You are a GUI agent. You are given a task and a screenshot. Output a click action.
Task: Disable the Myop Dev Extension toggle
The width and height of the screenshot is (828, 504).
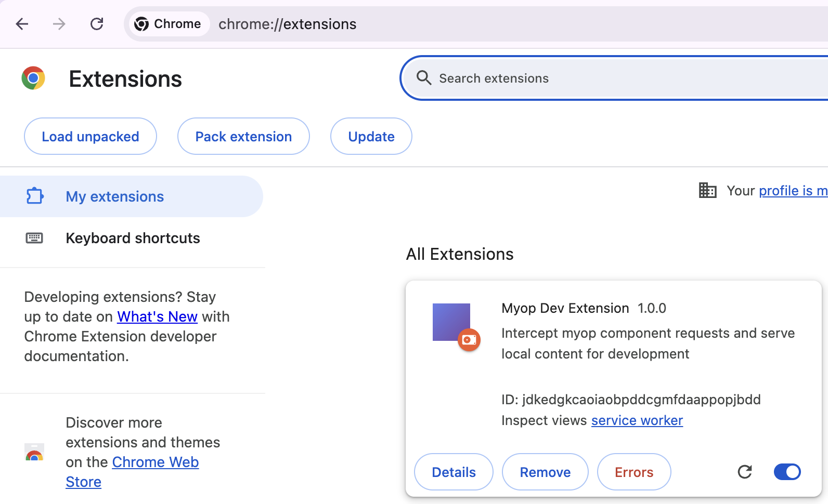point(787,472)
